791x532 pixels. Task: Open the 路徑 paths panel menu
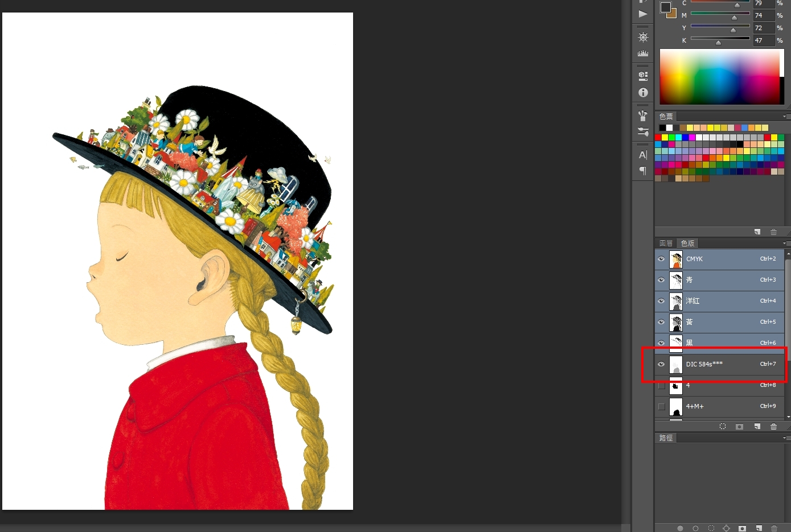point(786,438)
